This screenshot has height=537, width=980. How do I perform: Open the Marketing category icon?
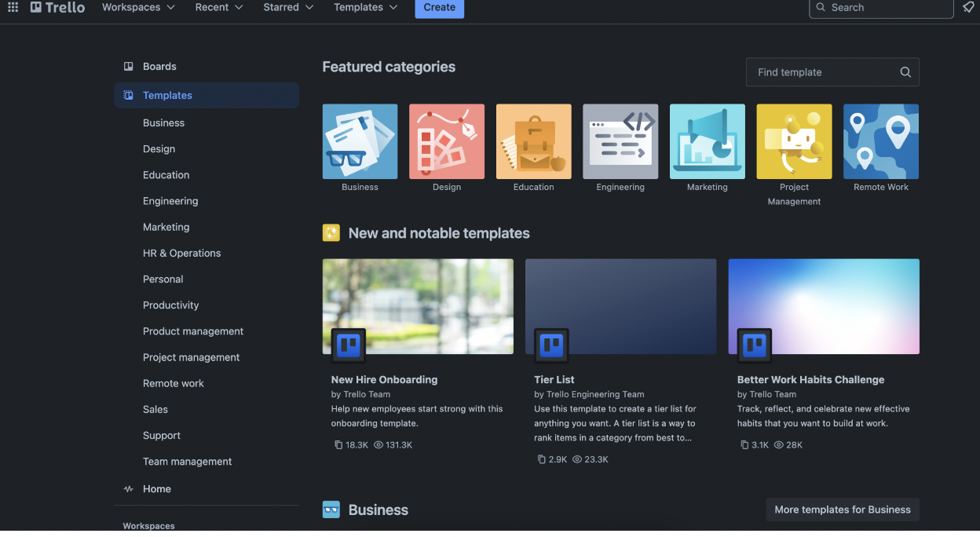point(708,141)
